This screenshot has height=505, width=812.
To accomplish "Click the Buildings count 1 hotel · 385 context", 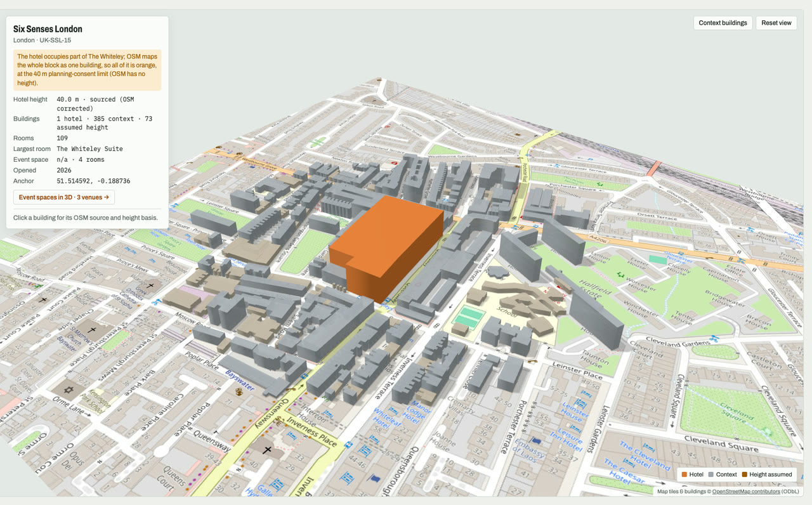I will pos(104,123).
